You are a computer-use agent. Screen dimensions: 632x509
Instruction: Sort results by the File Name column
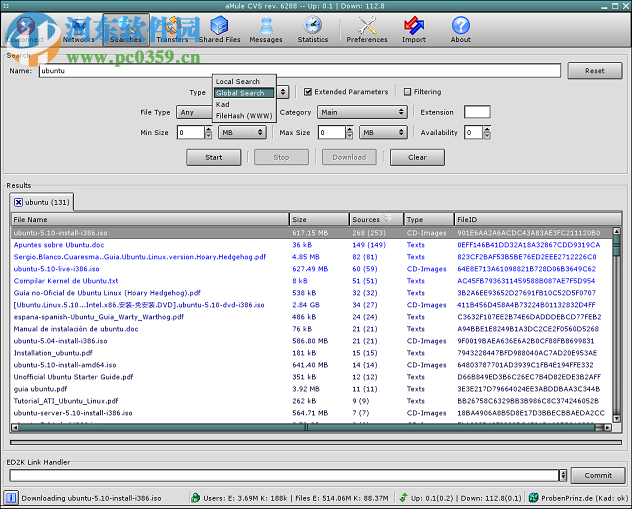(150, 220)
